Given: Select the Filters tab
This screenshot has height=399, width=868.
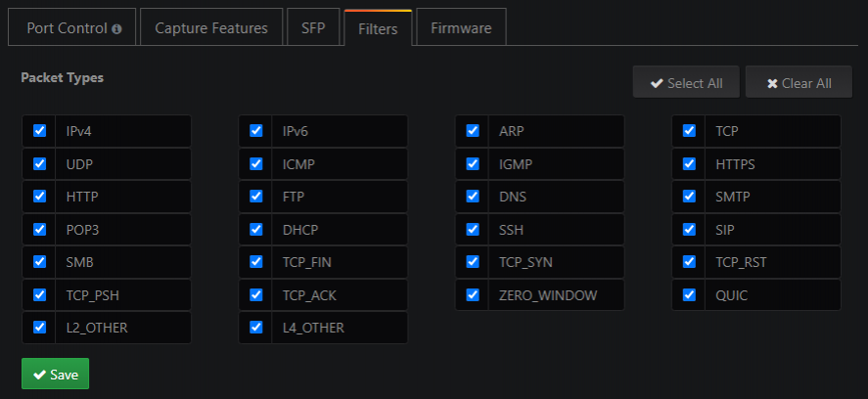Looking at the screenshot, I should click(378, 29).
